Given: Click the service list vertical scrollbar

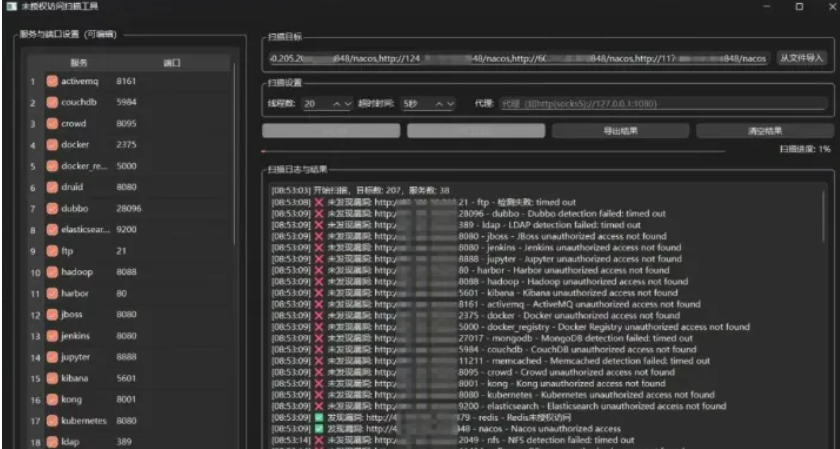Looking at the screenshot, I should pyautogui.click(x=234, y=155).
